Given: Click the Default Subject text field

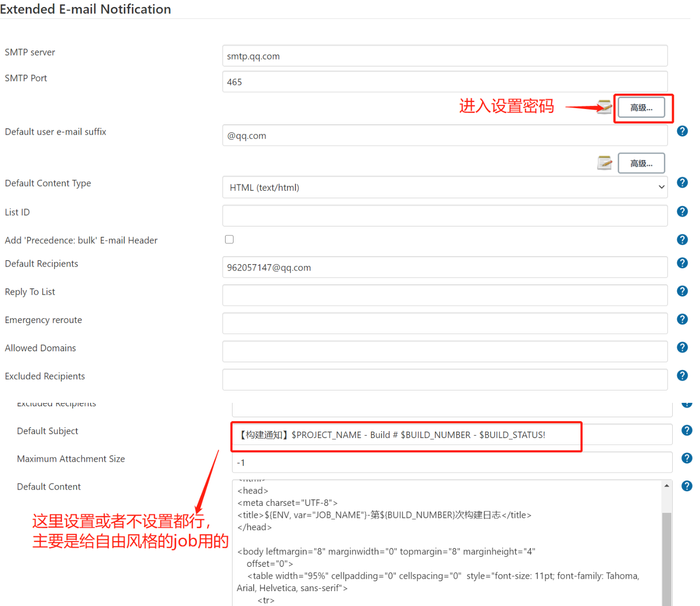Looking at the screenshot, I should point(452,435).
